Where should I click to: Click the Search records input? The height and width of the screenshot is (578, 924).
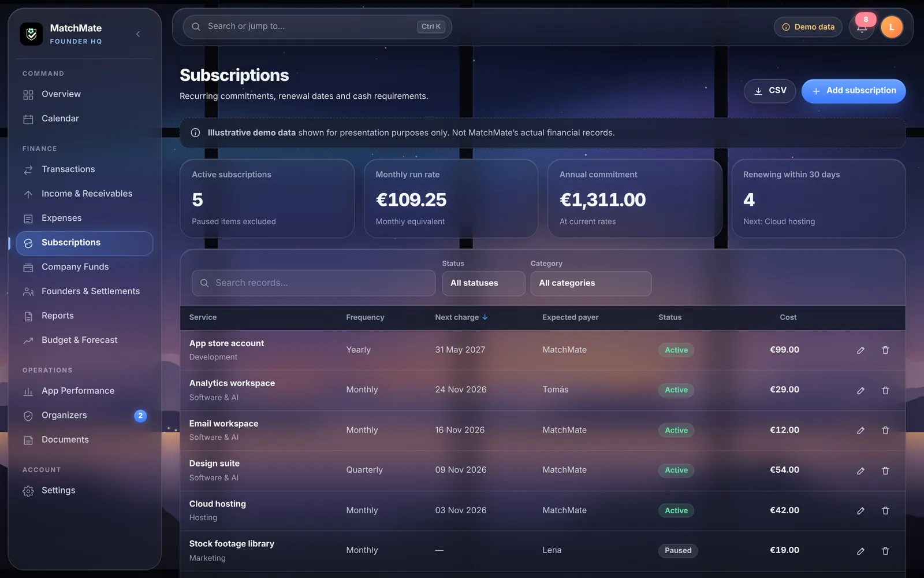pyautogui.click(x=314, y=283)
